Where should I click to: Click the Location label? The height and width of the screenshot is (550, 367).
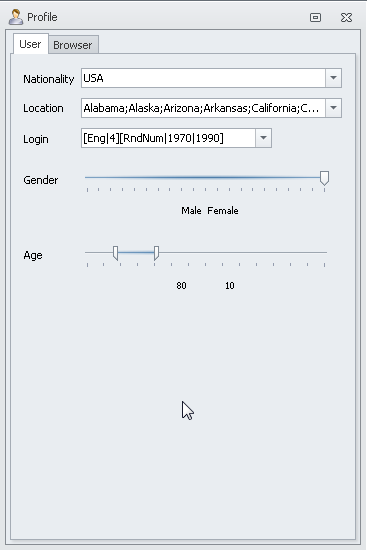click(43, 108)
